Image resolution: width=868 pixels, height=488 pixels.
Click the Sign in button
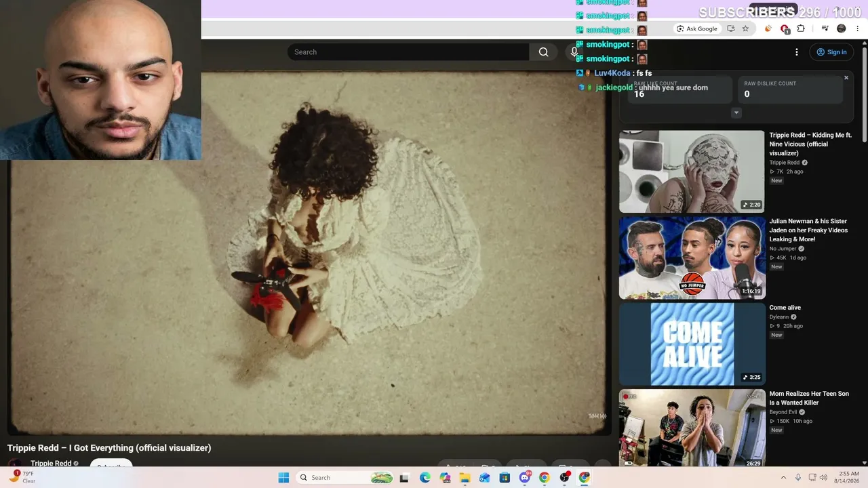coord(831,52)
